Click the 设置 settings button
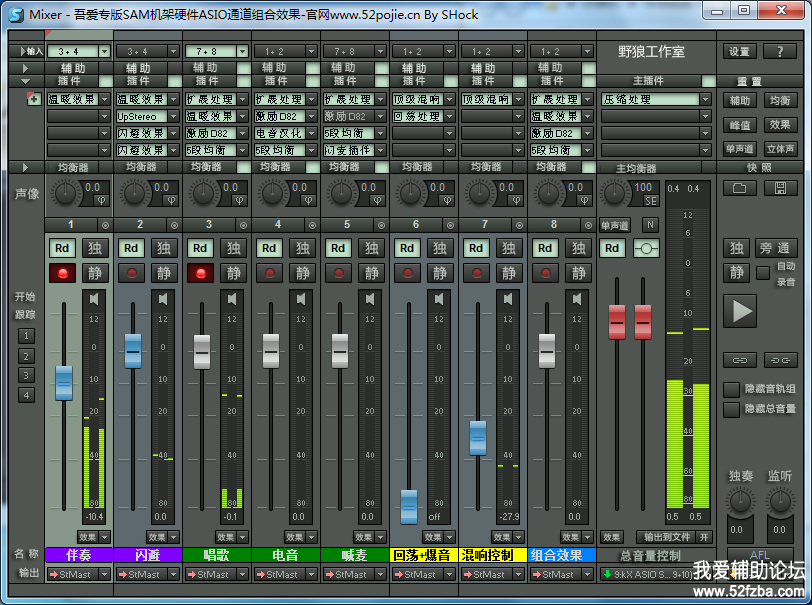 [x=739, y=51]
